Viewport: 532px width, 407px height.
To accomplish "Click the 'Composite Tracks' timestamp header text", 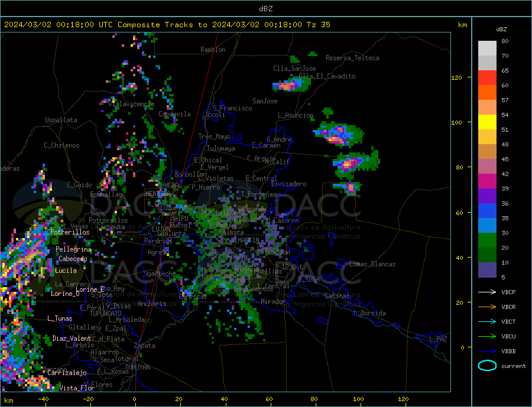I will point(167,25).
